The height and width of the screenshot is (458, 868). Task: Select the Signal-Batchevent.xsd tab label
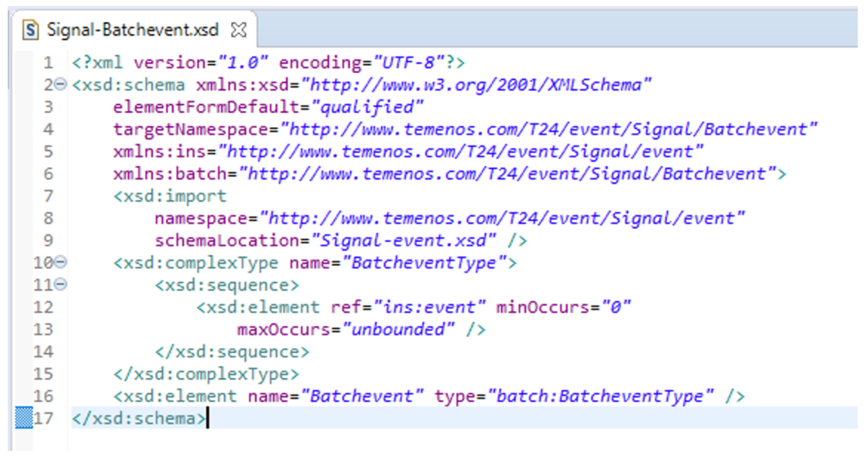pyautogui.click(x=131, y=29)
